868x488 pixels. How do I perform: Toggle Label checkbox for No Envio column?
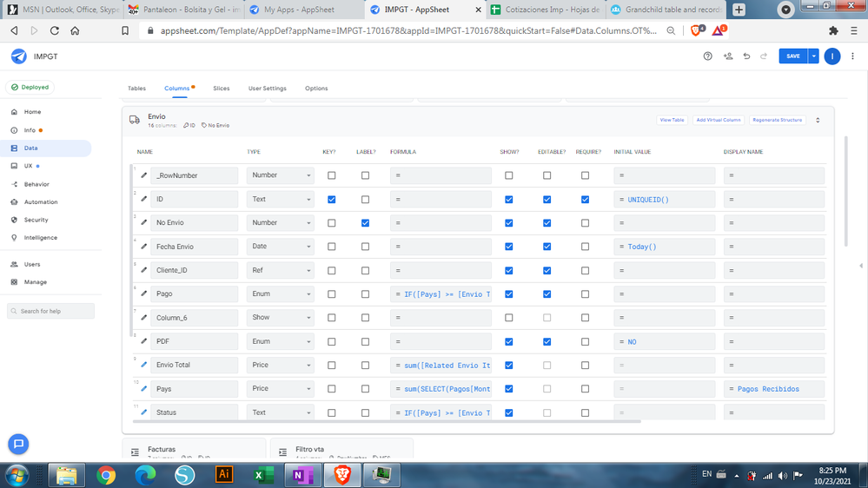pyautogui.click(x=365, y=223)
